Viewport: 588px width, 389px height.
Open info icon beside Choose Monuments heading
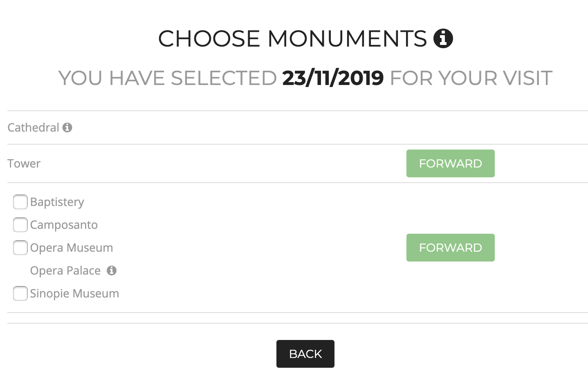[443, 38]
